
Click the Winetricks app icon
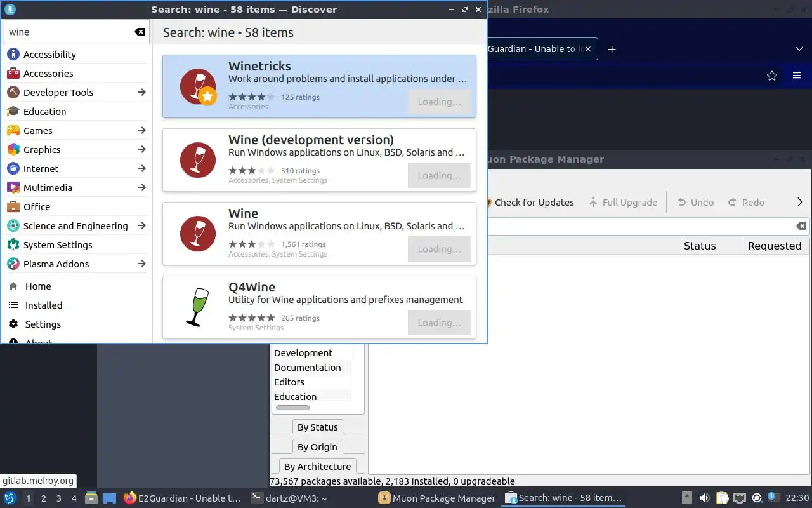click(x=198, y=86)
